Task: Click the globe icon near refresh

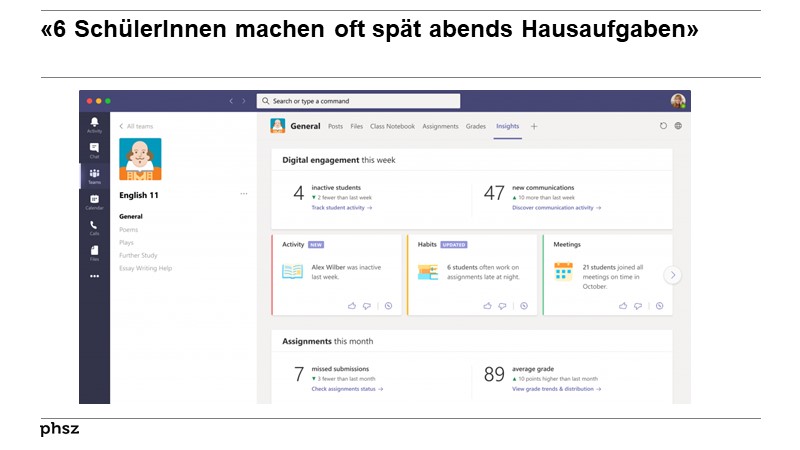Action: (678, 126)
